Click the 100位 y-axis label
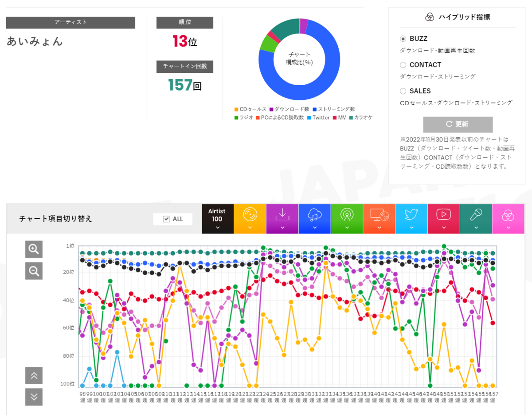The width and height of the screenshot is (532, 415). click(x=68, y=384)
